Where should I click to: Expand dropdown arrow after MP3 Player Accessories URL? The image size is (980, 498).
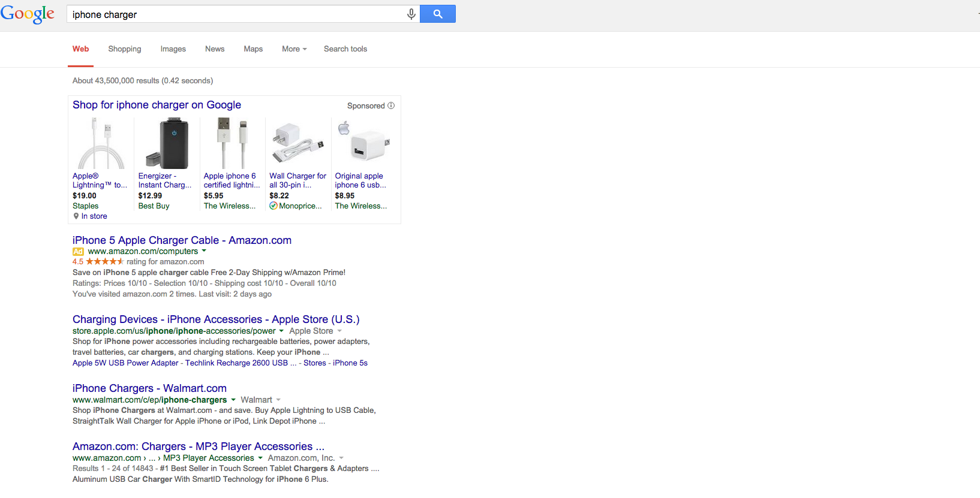pyautogui.click(x=260, y=458)
